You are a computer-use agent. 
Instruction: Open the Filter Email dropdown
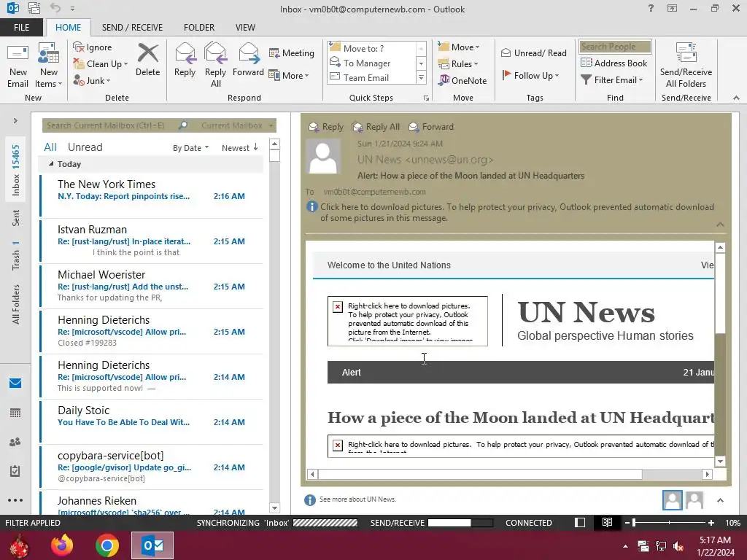pyautogui.click(x=612, y=80)
